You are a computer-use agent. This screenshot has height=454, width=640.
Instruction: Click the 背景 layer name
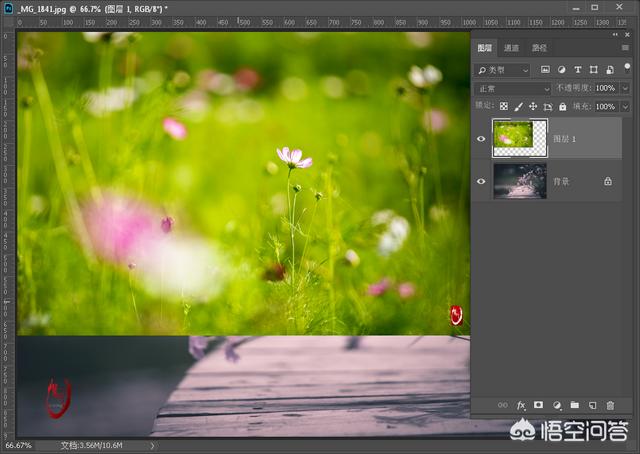click(x=561, y=181)
